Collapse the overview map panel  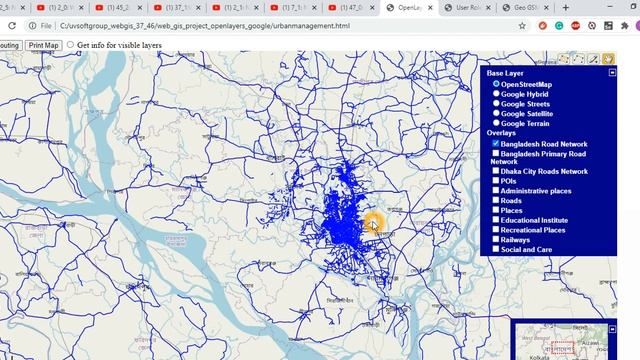[612, 329]
